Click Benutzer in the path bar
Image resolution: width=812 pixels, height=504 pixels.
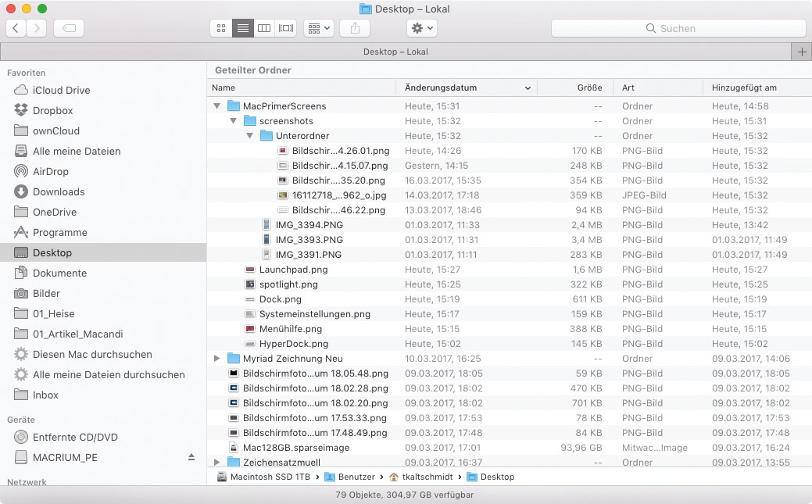(357, 477)
